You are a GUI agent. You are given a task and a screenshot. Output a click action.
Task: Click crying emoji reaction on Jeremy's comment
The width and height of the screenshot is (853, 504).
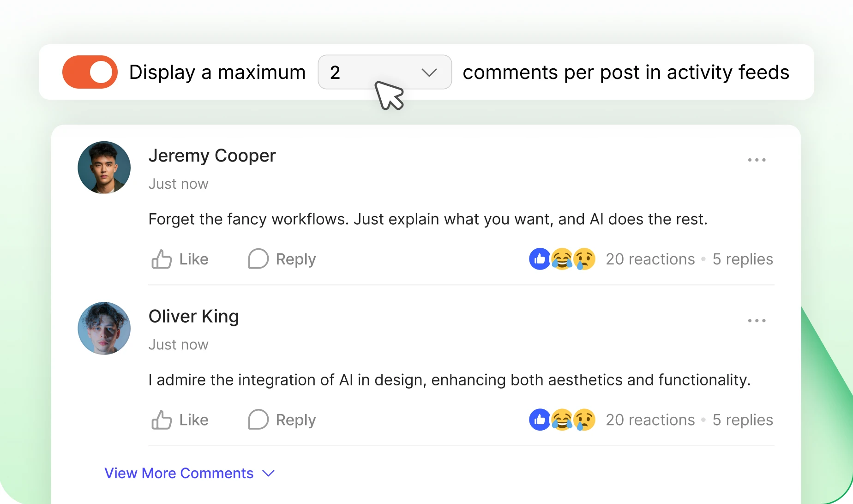point(584,259)
